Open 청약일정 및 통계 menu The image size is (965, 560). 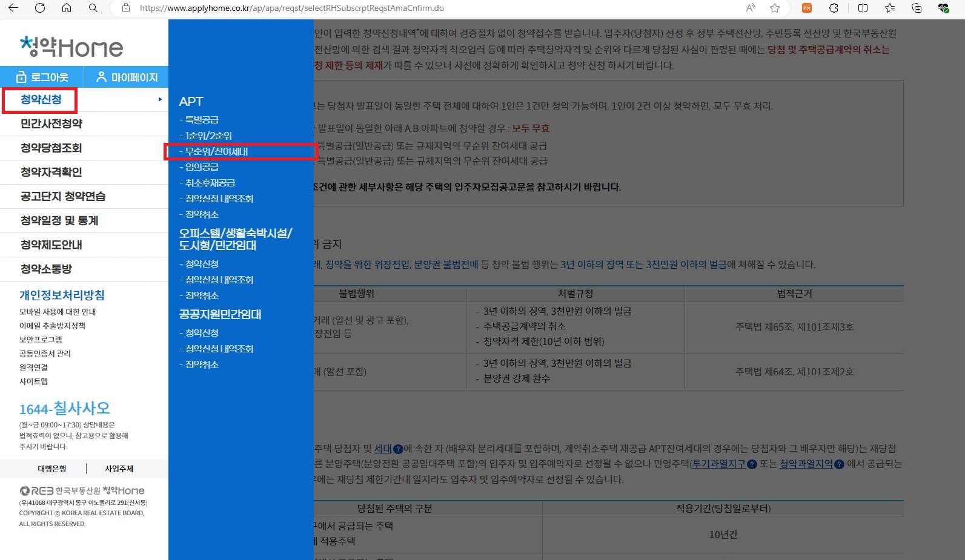59,220
